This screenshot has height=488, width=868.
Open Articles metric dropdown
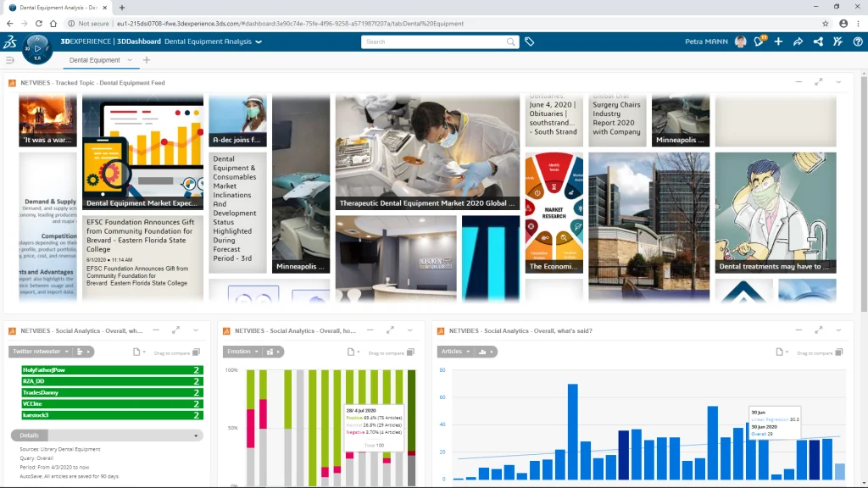click(455, 352)
